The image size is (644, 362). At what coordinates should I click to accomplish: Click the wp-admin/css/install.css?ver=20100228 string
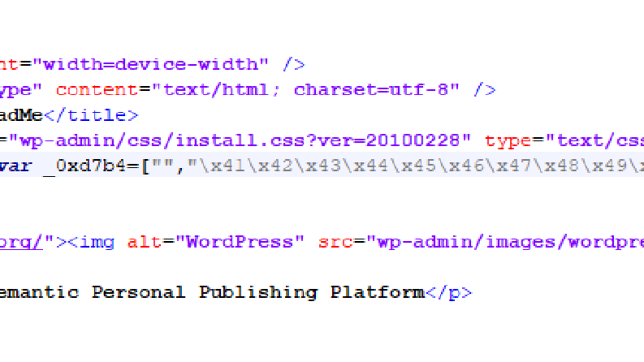[x=240, y=140]
